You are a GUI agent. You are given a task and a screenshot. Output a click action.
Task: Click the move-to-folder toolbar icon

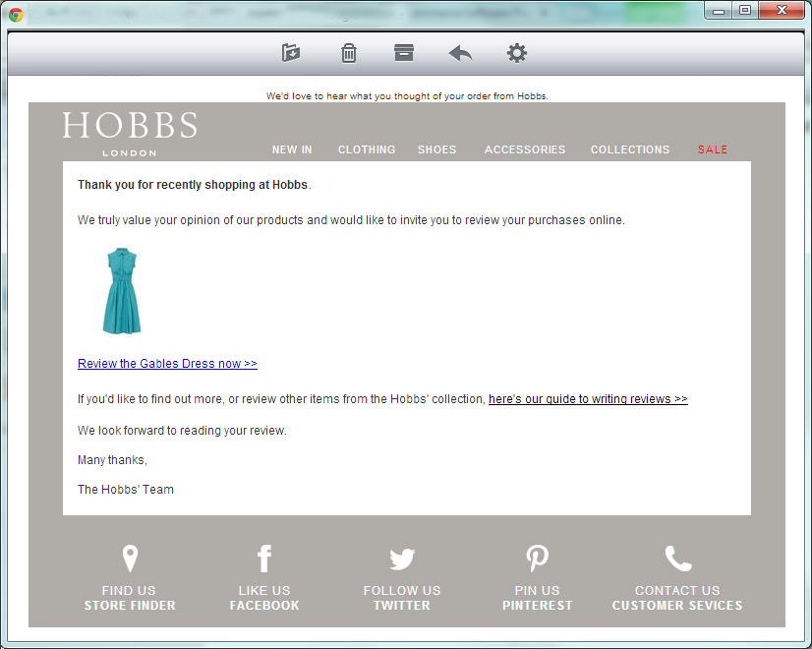[x=291, y=53]
